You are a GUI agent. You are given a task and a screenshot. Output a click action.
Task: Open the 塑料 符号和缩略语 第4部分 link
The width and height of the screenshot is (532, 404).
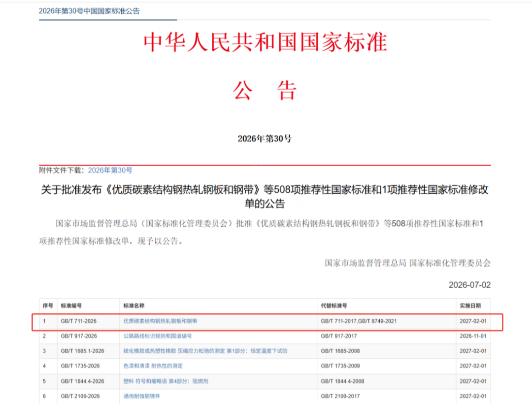click(x=166, y=381)
